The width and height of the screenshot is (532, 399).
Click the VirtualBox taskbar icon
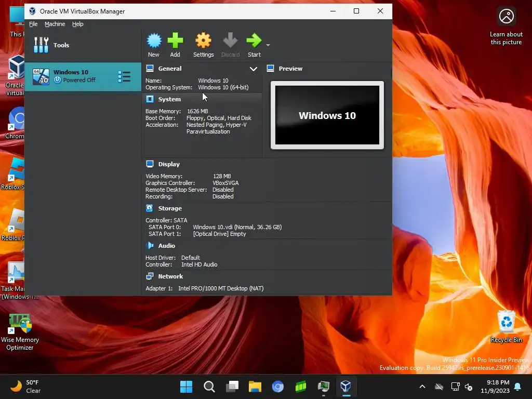[346, 387]
